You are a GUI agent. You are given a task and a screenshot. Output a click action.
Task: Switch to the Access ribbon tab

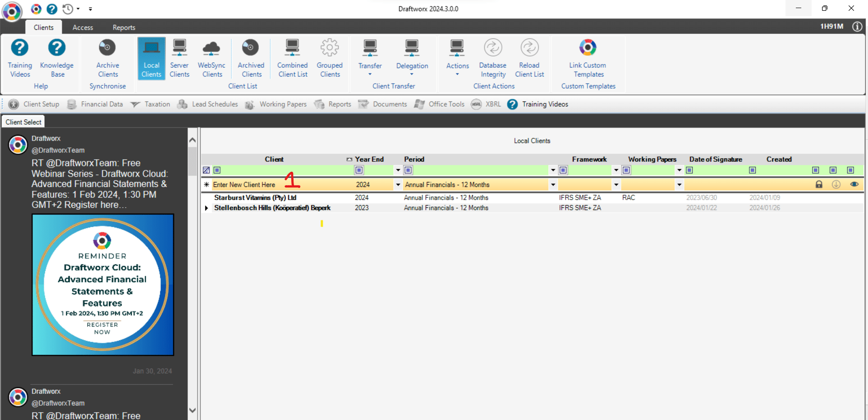point(83,27)
